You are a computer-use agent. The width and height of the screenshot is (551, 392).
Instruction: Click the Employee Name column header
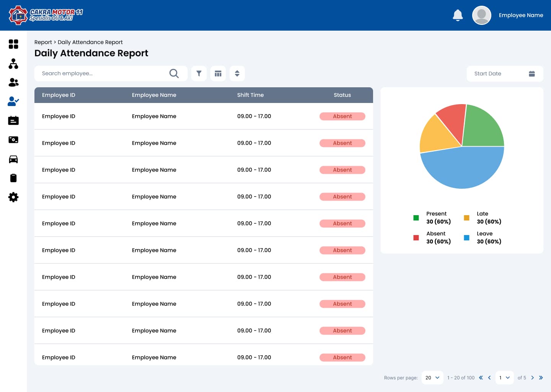coord(154,95)
